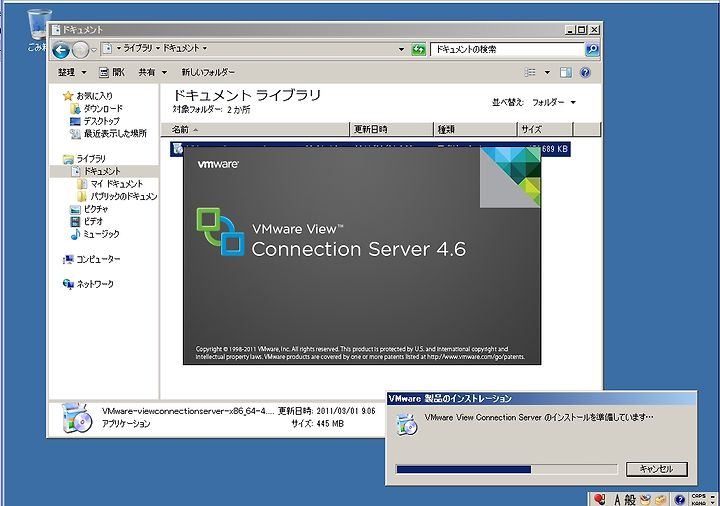
Task: Sort by 名前 column header
Action: click(x=255, y=129)
